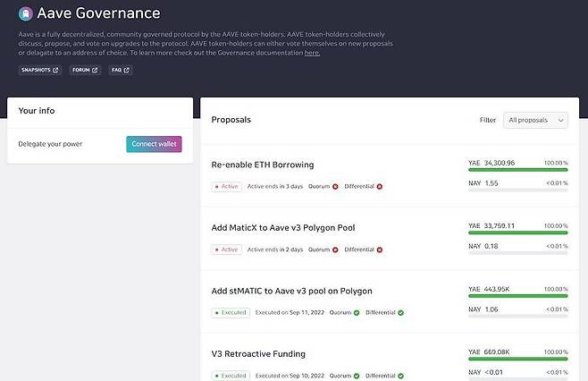Open the SNAPSHOTS external link button
The image size is (588, 381).
coord(39,70)
